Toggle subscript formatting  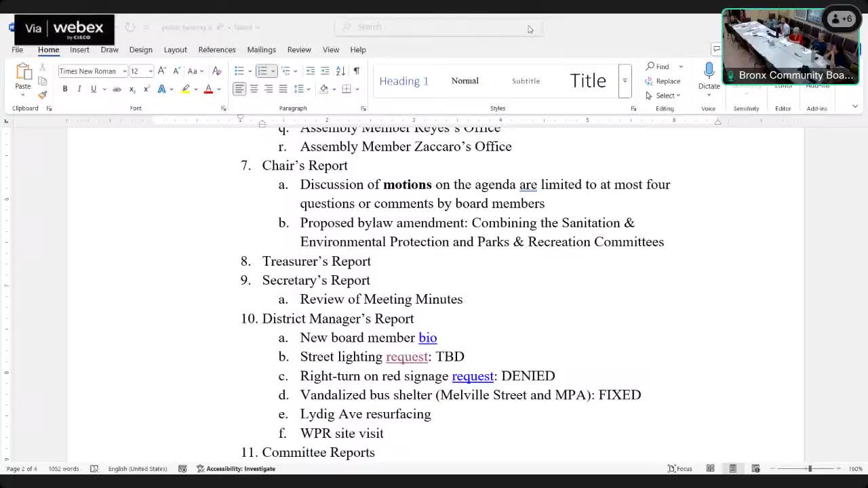click(x=132, y=89)
